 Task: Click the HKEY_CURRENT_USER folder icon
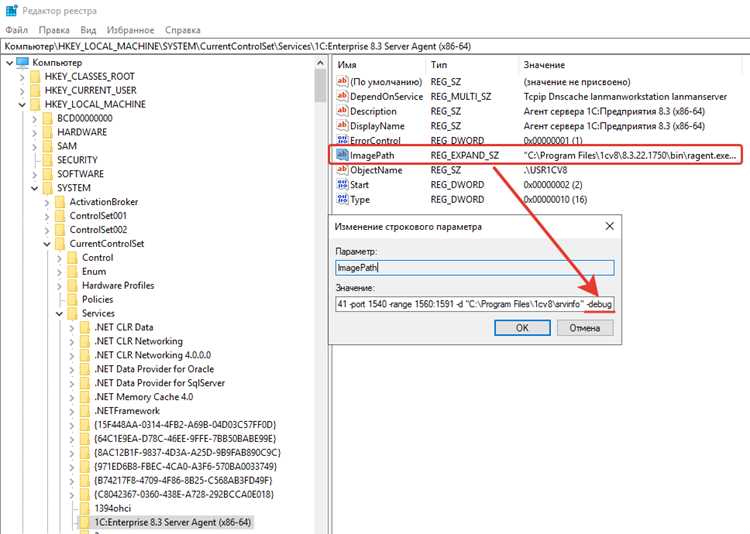click(35, 90)
